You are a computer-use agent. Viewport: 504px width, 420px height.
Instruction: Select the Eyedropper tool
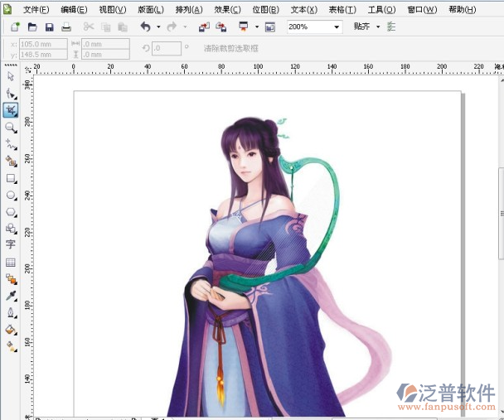tap(11, 296)
